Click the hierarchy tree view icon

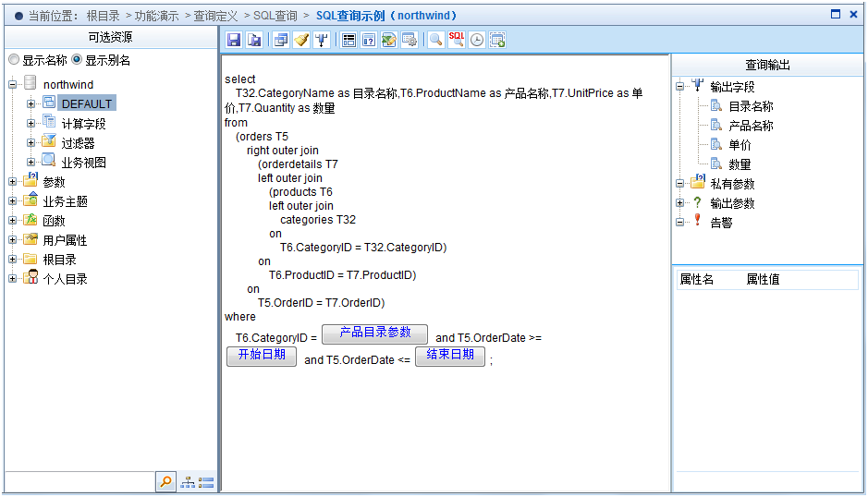189,482
